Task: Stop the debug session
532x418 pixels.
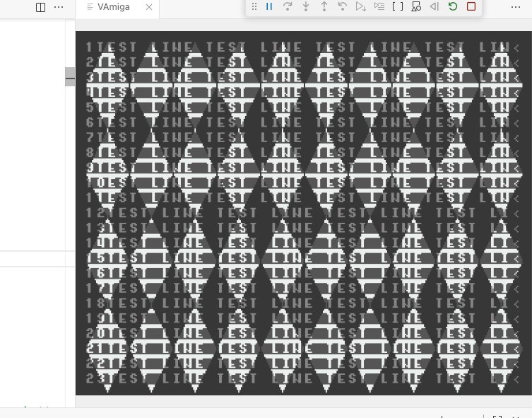Action: (x=471, y=6)
